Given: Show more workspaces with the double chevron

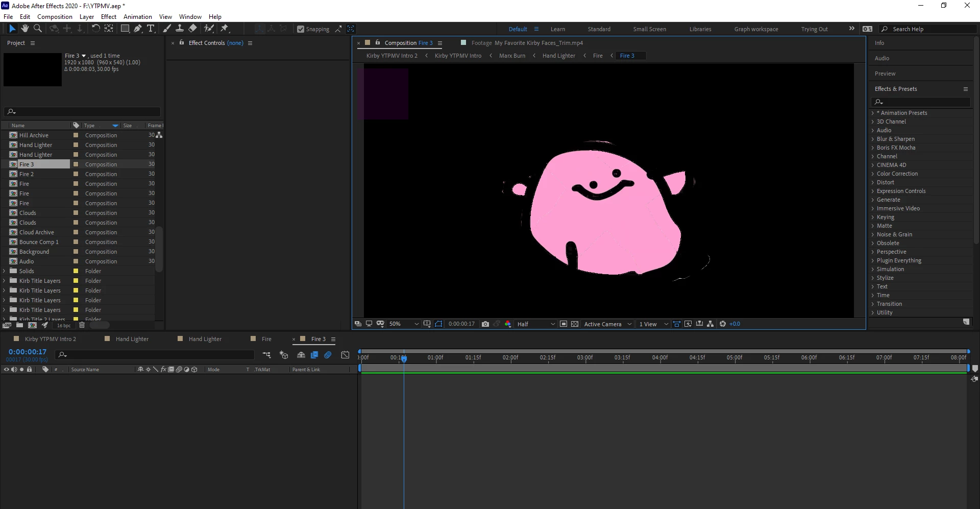Looking at the screenshot, I should 851,29.
